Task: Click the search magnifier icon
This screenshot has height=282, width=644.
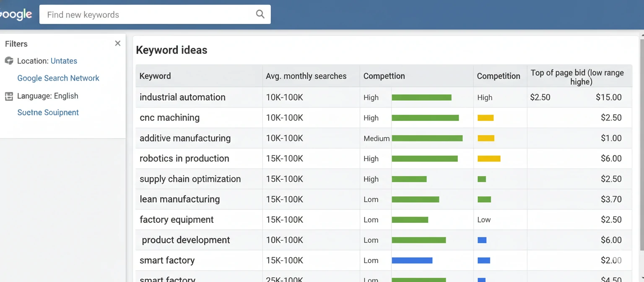Action: pos(260,14)
